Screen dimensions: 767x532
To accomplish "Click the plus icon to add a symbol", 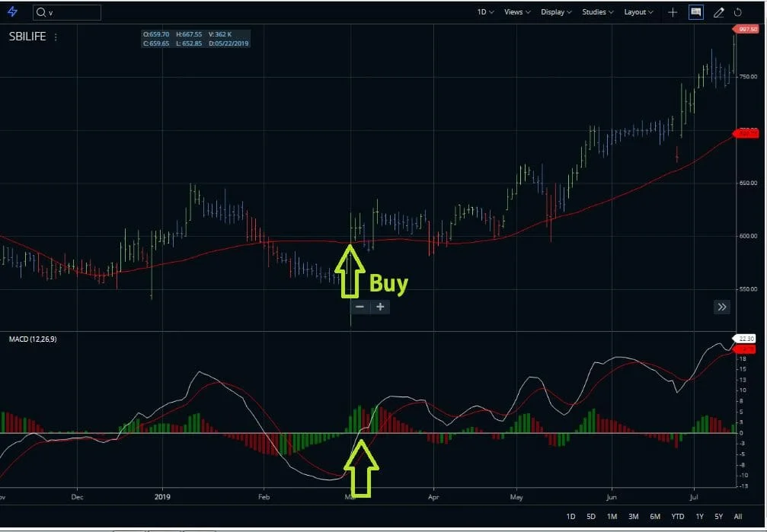I will pos(673,12).
